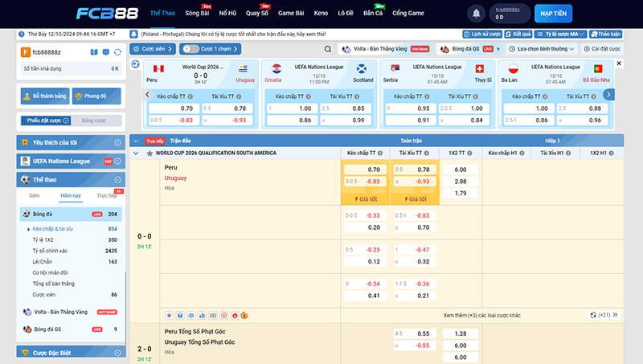This screenshot has height=364, width=643.
Task: Switch to the Bảng cược toggle
Action: coord(94,121)
